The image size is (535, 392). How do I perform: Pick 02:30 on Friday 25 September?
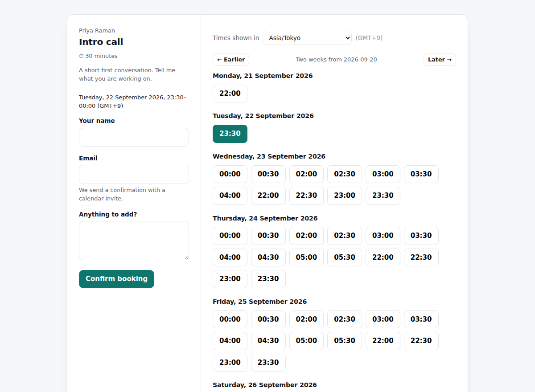(x=345, y=319)
